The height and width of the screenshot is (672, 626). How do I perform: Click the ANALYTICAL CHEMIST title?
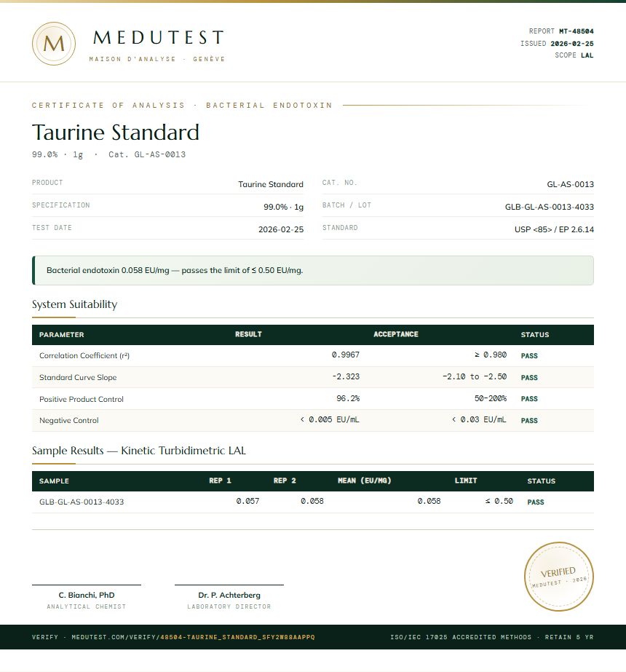(x=87, y=607)
